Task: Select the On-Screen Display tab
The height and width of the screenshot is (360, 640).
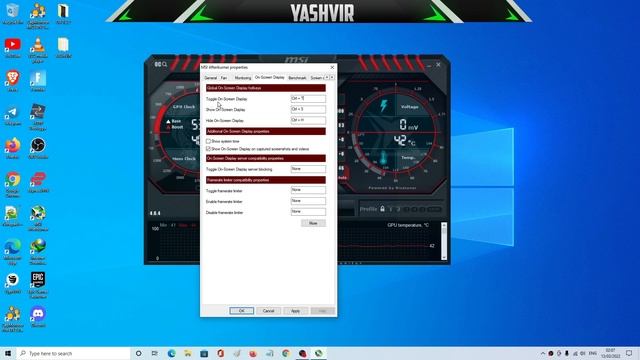Action: pos(269,77)
